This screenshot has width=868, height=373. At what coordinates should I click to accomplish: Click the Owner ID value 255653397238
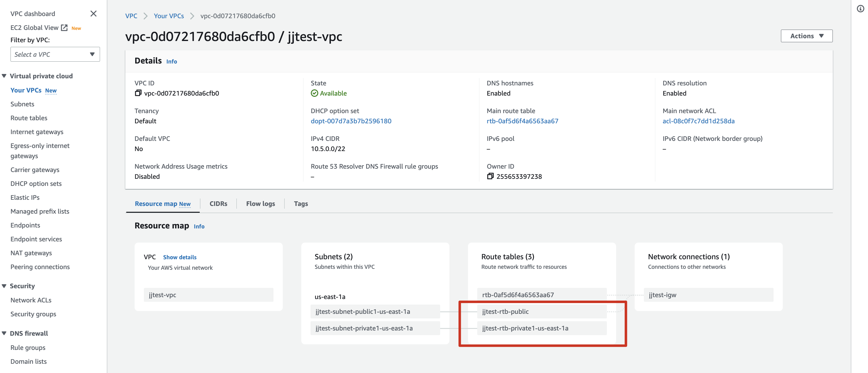pos(519,176)
